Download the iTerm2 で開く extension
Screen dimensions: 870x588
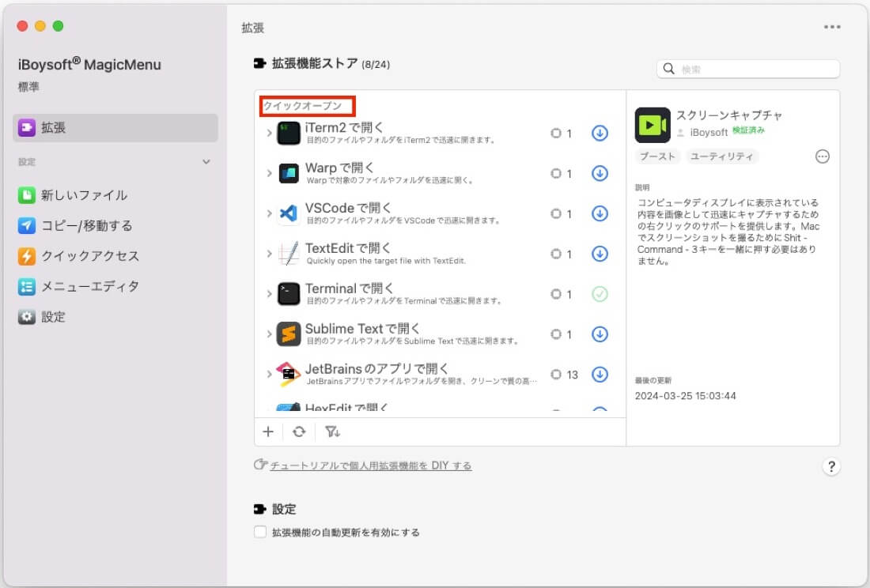click(x=600, y=133)
